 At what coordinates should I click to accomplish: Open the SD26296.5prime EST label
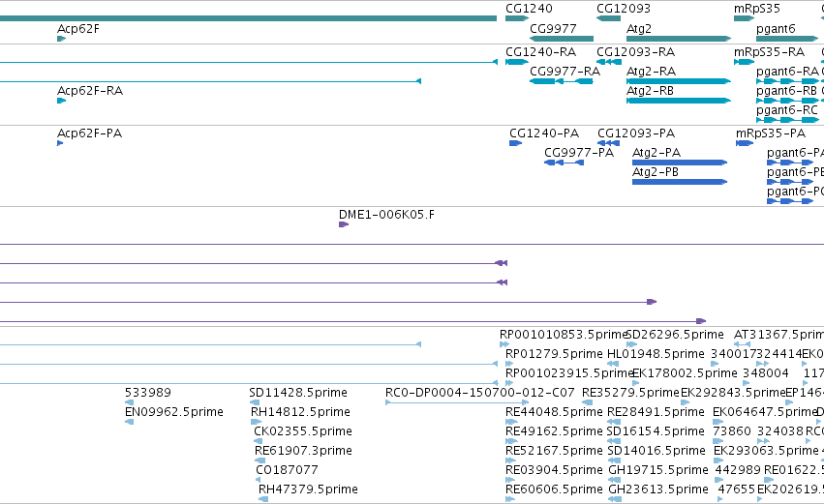click(675, 335)
